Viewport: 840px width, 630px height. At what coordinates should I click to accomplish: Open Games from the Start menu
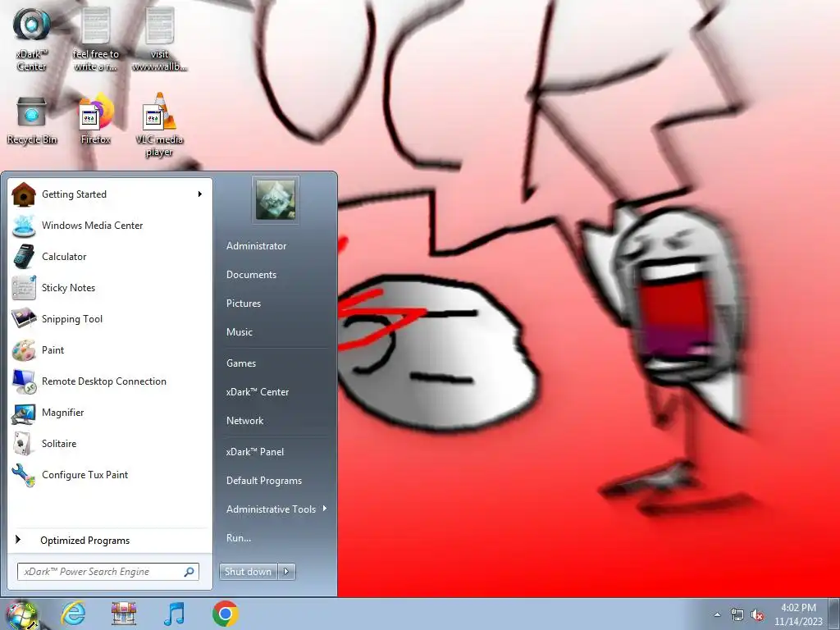tap(241, 363)
